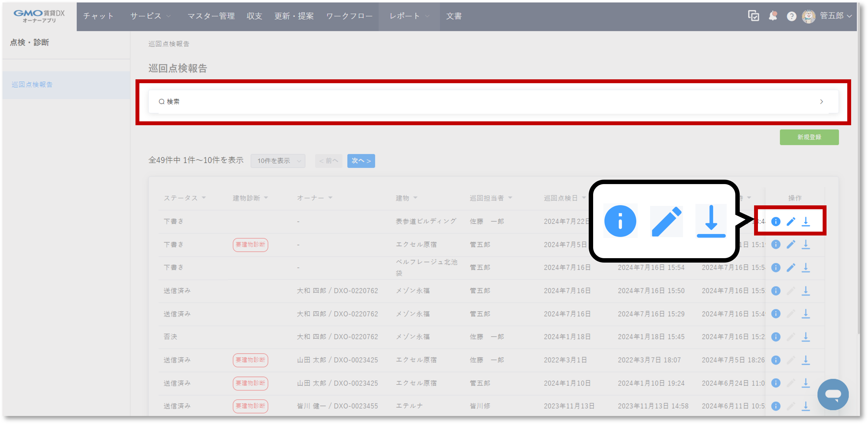Open the 収支 menu item
The width and height of the screenshot is (868, 424).
click(x=254, y=16)
